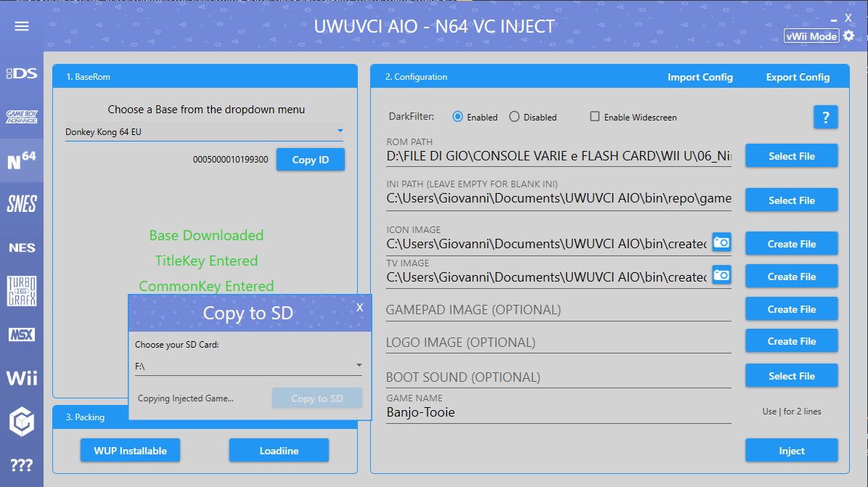Viewport: 868px width, 487px height.
Task: Switch to the Wii injector
Action: [22, 378]
